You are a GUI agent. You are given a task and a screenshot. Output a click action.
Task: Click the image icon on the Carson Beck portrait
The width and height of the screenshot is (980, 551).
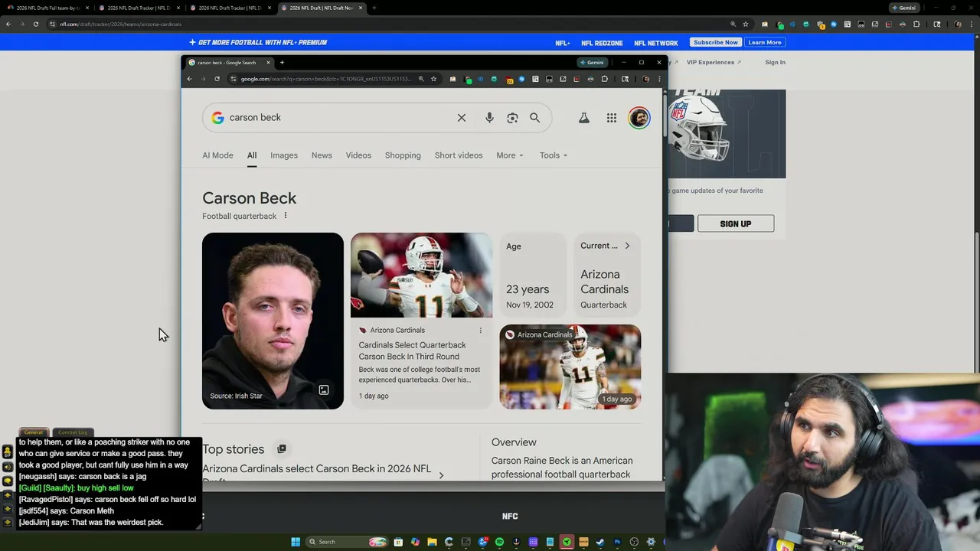click(x=324, y=390)
